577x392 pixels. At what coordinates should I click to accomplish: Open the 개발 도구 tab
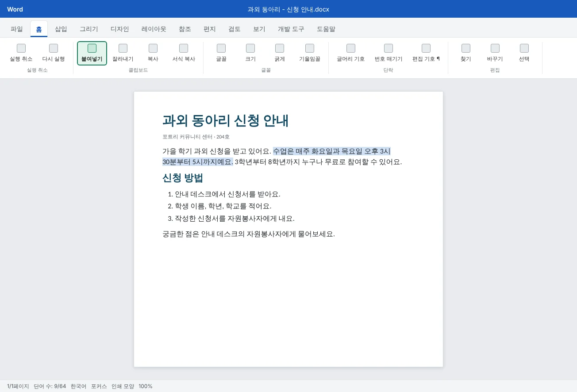pos(291,29)
